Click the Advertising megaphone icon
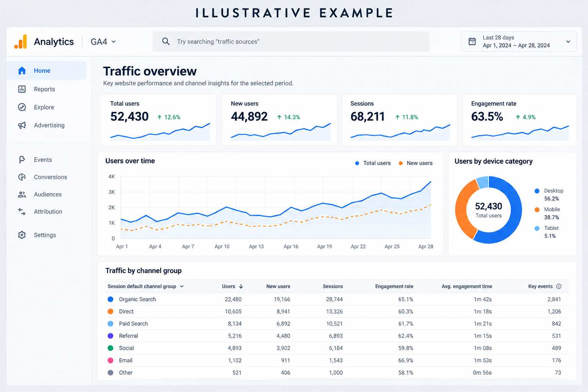The width and height of the screenshot is (588, 392). coord(22,125)
